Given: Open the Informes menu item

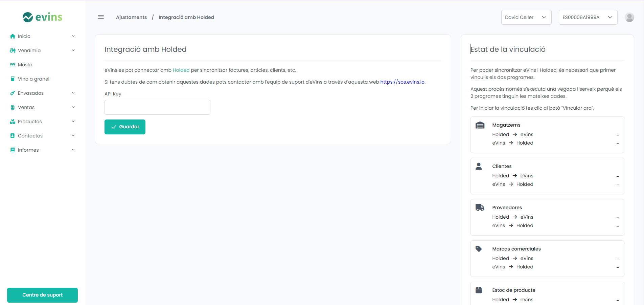Looking at the screenshot, I should coord(43,150).
